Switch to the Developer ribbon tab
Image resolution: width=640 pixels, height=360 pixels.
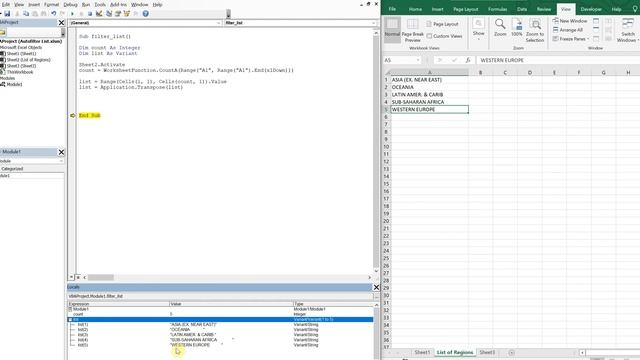pyautogui.click(x=591, y=9)
